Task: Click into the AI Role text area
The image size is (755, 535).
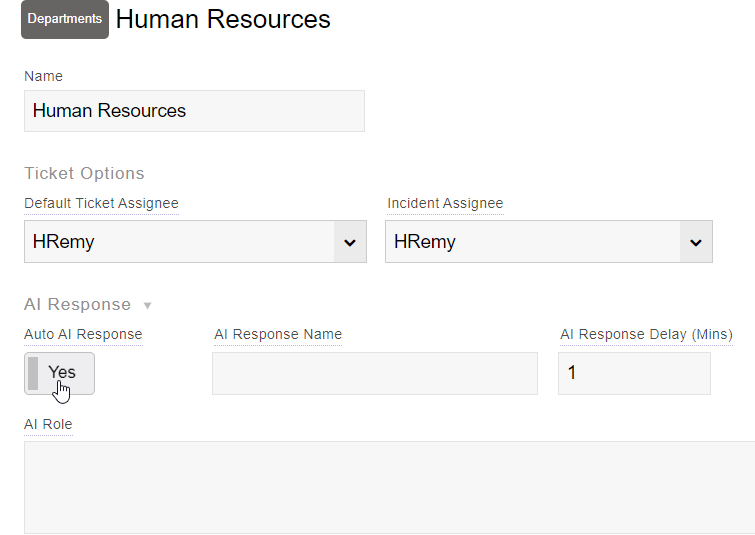Action: coord(389,487)
